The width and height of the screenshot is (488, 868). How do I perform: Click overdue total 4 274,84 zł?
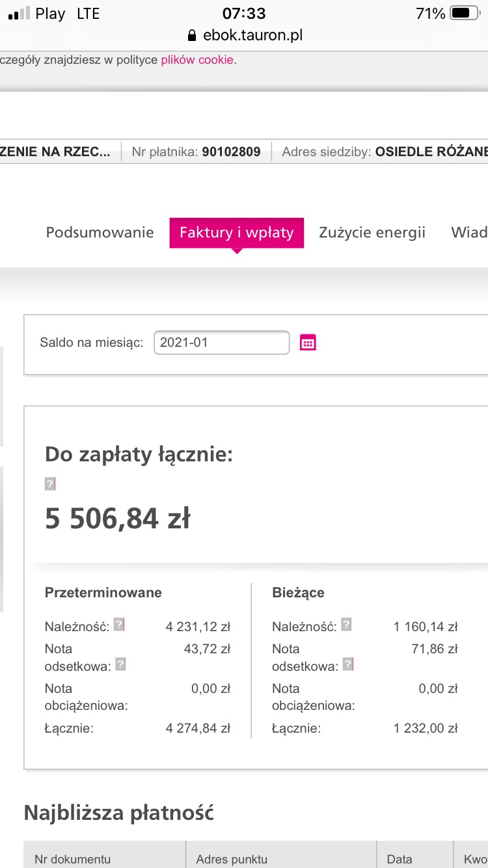198,728
